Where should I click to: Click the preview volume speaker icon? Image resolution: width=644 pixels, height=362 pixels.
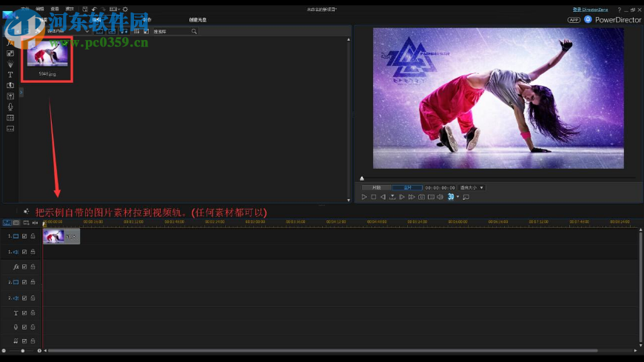pos(440,197)
